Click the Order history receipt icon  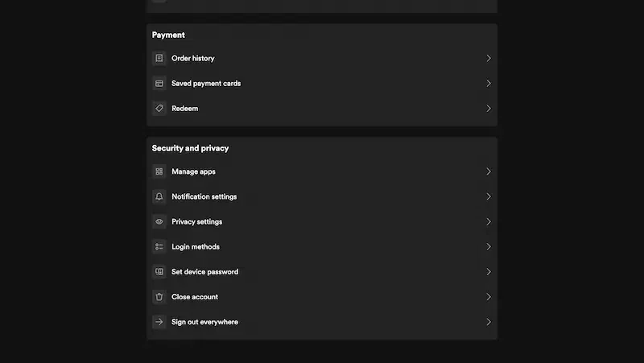coord(159,58)
